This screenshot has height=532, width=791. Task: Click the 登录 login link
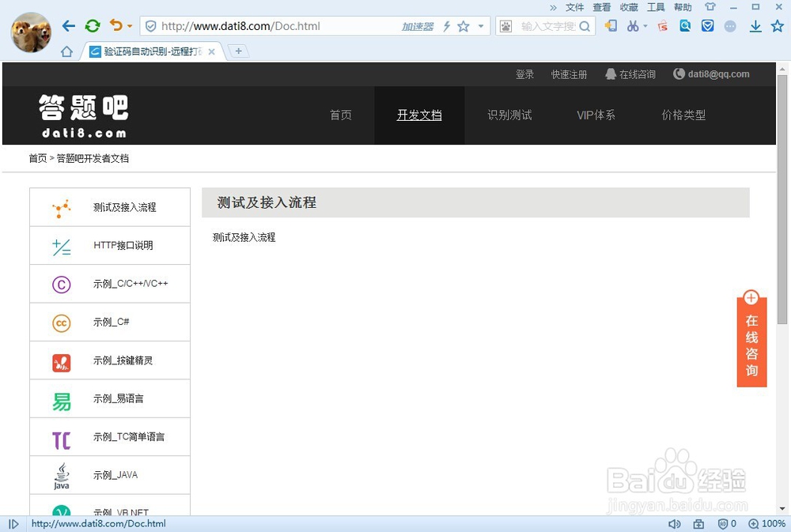point(524,74)
